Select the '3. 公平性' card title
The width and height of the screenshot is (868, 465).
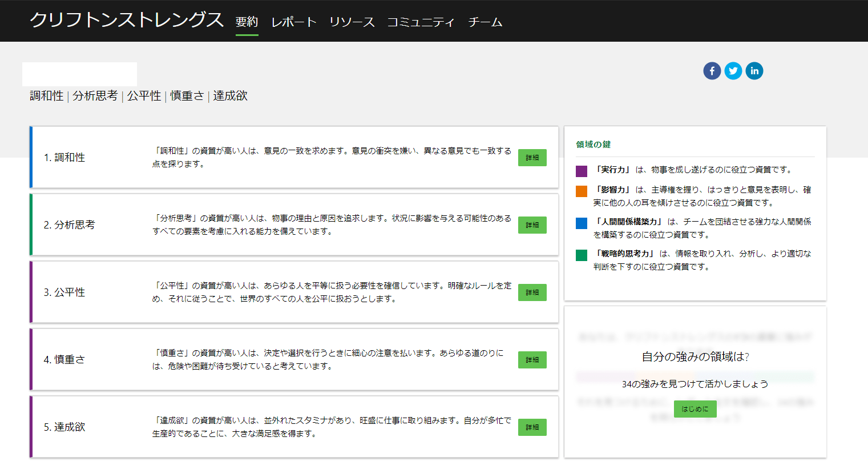click(x=64, y=292)
